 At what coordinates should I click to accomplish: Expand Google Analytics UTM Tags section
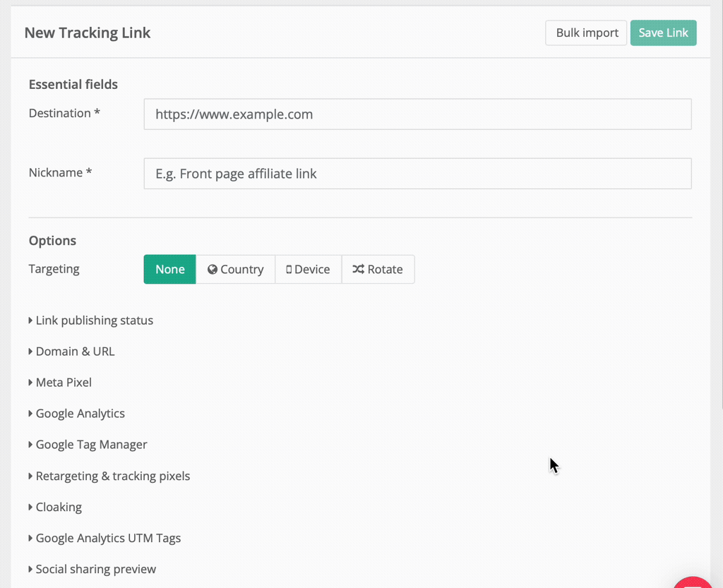pyautogui.click(x=108, y=538)
